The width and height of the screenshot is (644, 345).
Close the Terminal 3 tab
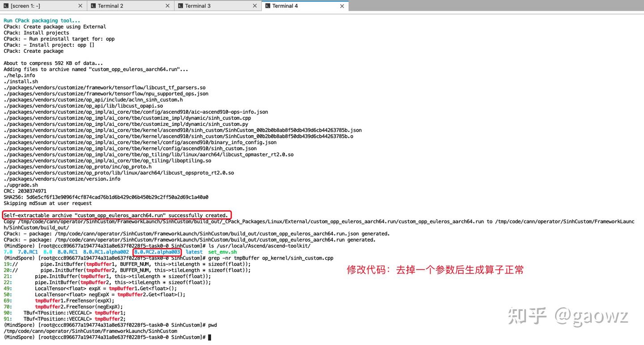[x=254, y=6]
